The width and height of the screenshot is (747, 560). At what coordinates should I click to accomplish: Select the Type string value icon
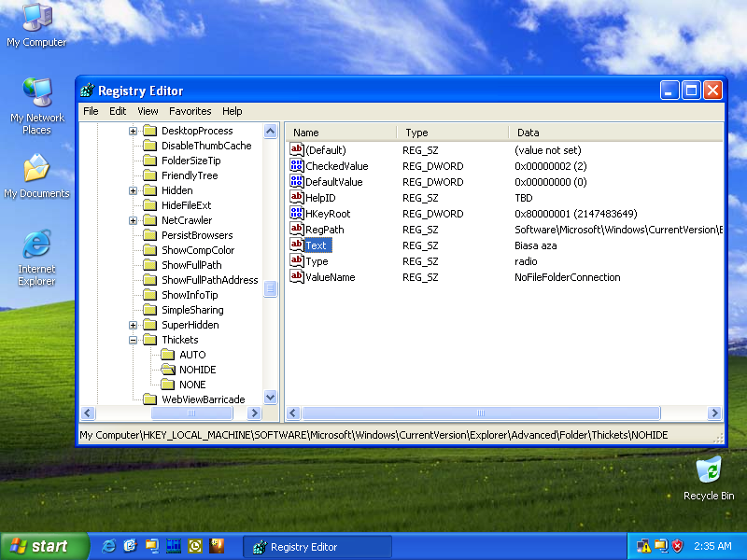click(296, 261)
